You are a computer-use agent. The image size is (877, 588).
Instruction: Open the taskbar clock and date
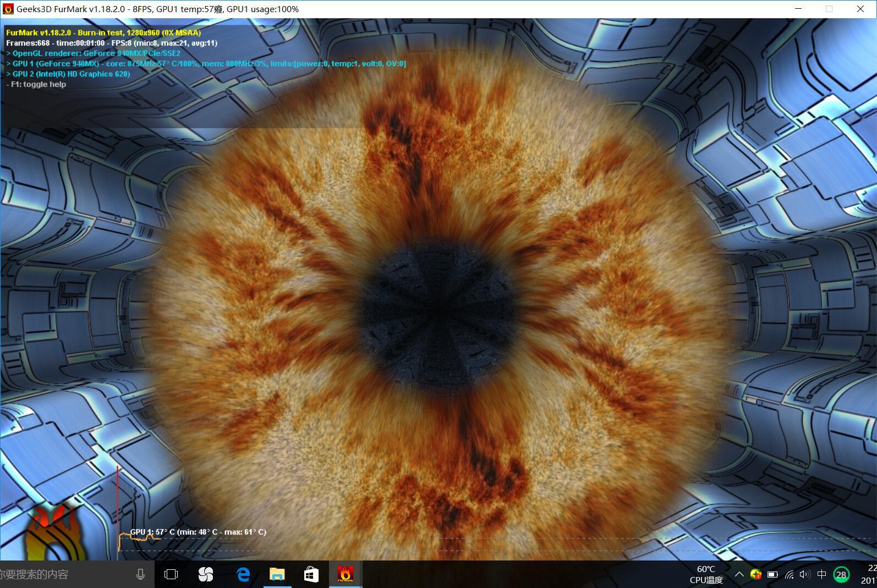869,574
